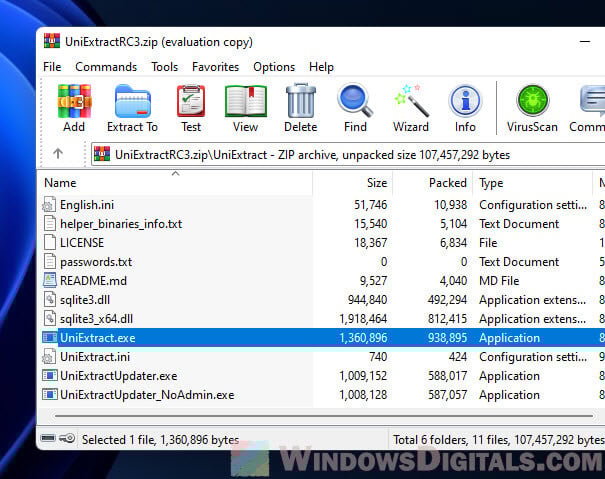Click the passwords.txt file icon

[x=49, y=262]
